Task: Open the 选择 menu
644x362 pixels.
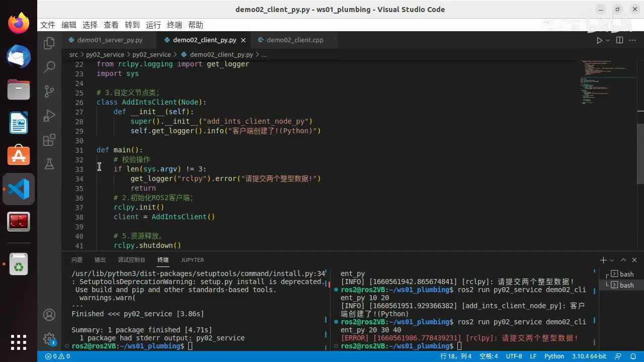Action: 90,25
